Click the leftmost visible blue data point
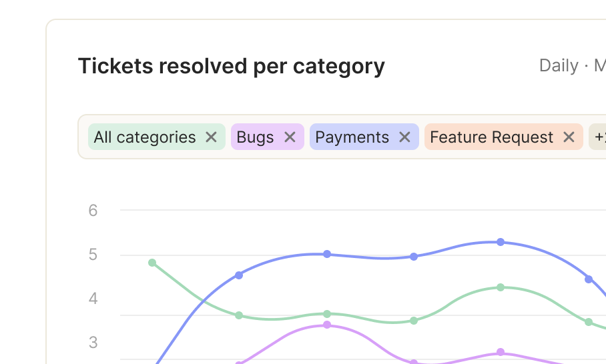This screenshot has height=364, width=606. click(x=239, y=275)
